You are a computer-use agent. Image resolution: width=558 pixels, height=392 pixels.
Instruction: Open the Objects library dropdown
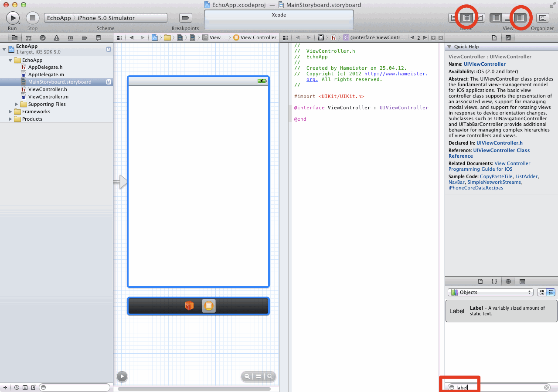[x=490, y=292]
